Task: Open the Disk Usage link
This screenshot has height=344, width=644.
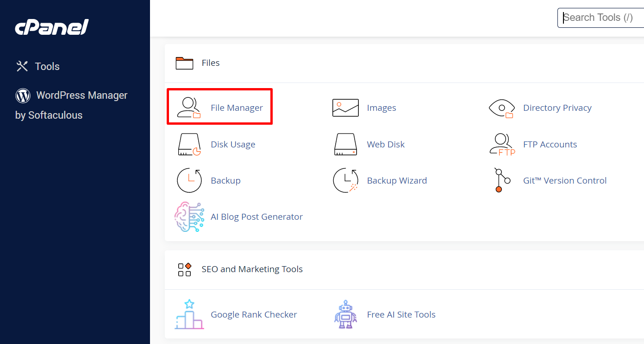Action: (x=233, y=144)
